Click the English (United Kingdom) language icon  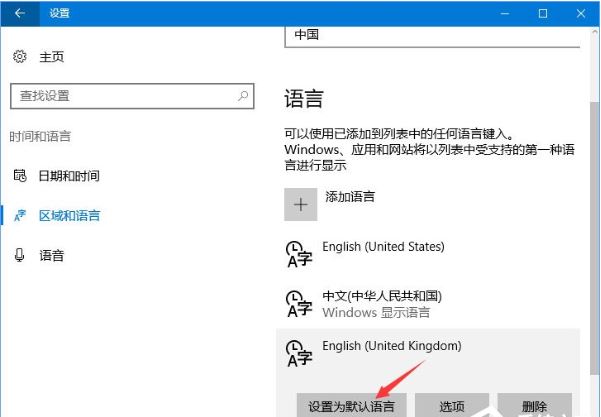(299, 353)
